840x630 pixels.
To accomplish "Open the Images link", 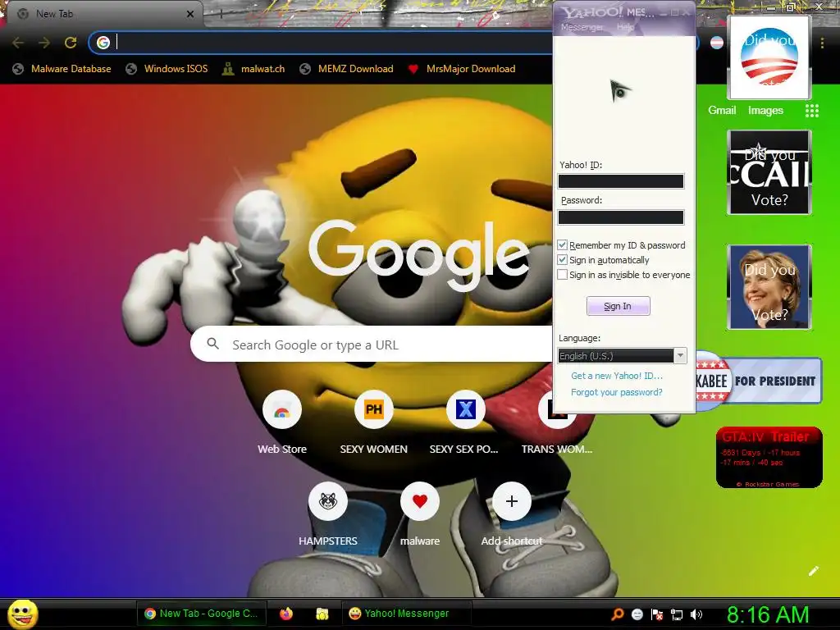I will tap(765, 111).
